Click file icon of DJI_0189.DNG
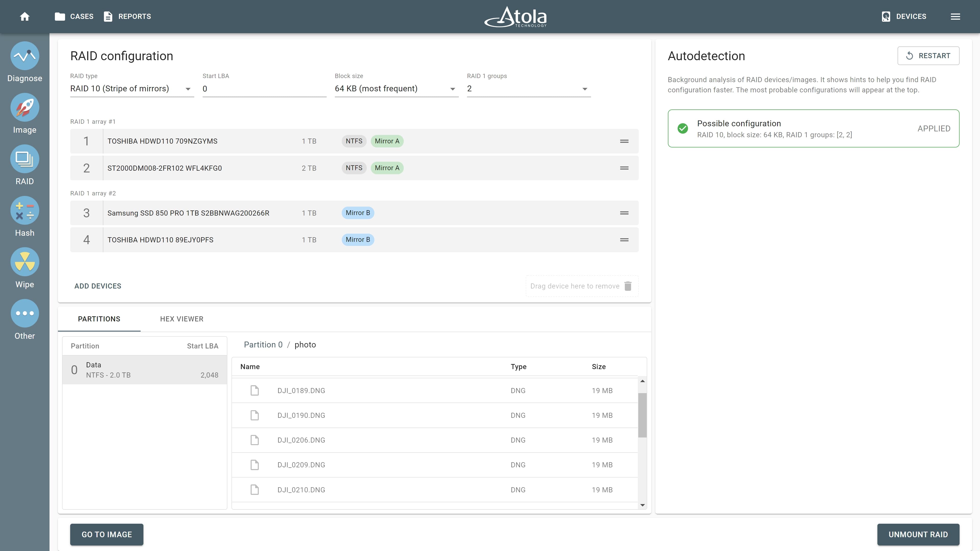This screenshot has width=980, height=551. pyautogui.click(x=254, y=391)
